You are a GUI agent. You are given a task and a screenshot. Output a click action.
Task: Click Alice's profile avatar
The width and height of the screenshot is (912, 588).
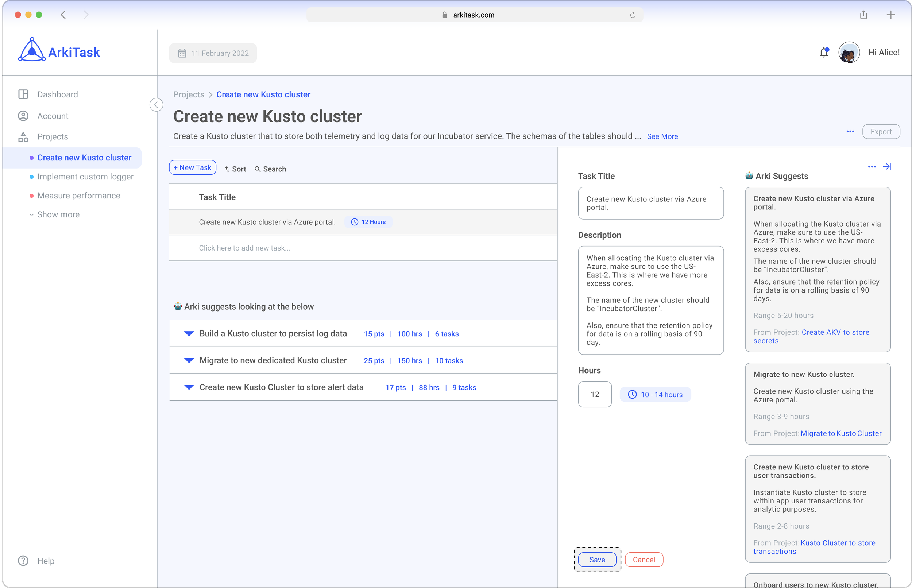[849, 52]
